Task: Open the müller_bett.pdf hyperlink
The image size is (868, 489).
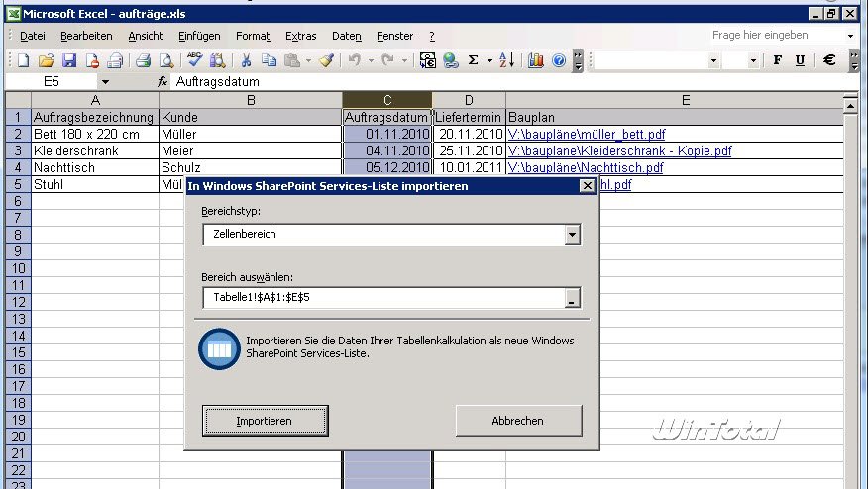Action: tap(587, 134)
